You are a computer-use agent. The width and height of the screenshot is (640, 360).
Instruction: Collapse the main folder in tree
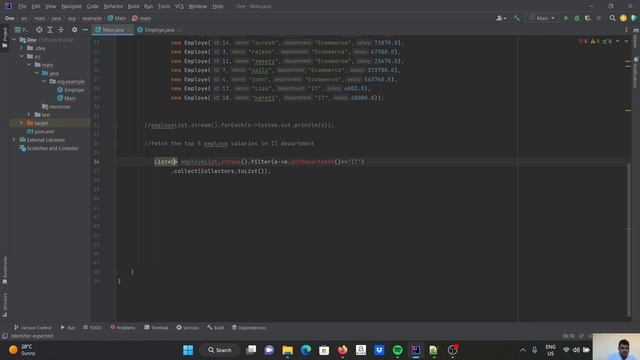point(29,65)
